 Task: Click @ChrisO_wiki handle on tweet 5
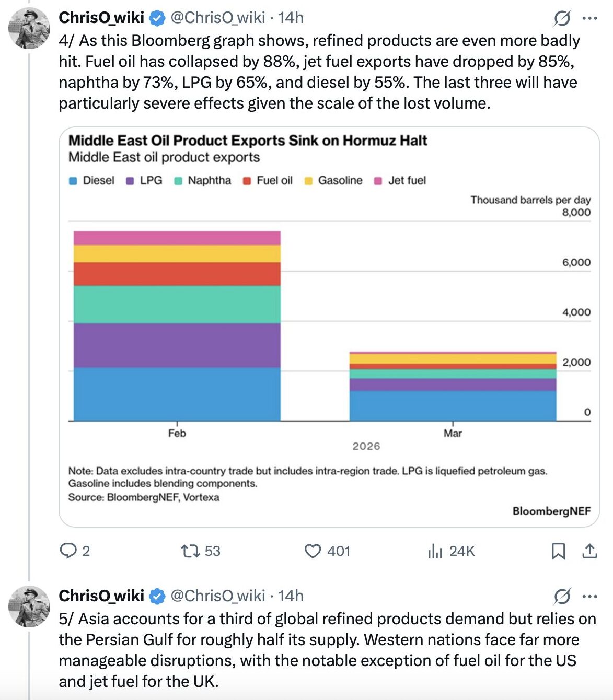pyautogui.click(x=218, y=596)
